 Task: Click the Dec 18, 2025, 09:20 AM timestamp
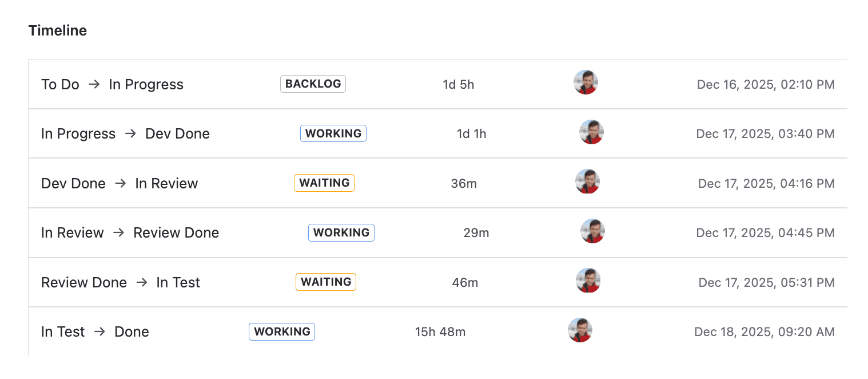(x=764, y=332)
